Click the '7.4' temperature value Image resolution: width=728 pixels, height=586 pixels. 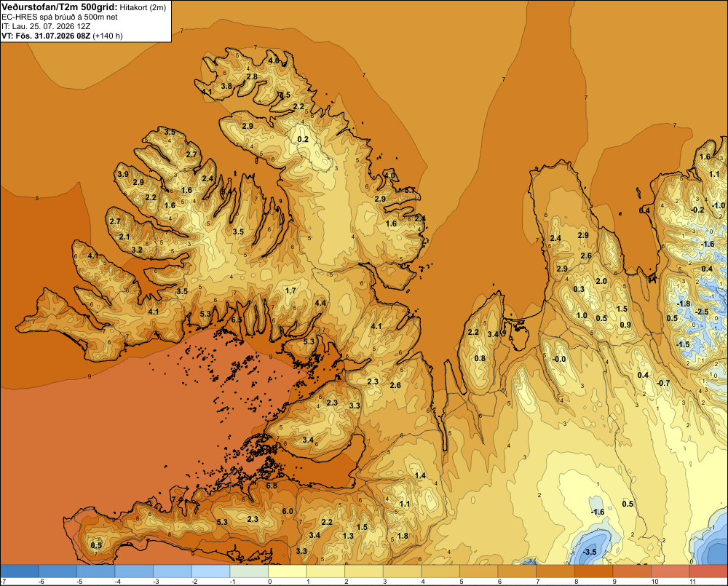[x=178, y=499]
